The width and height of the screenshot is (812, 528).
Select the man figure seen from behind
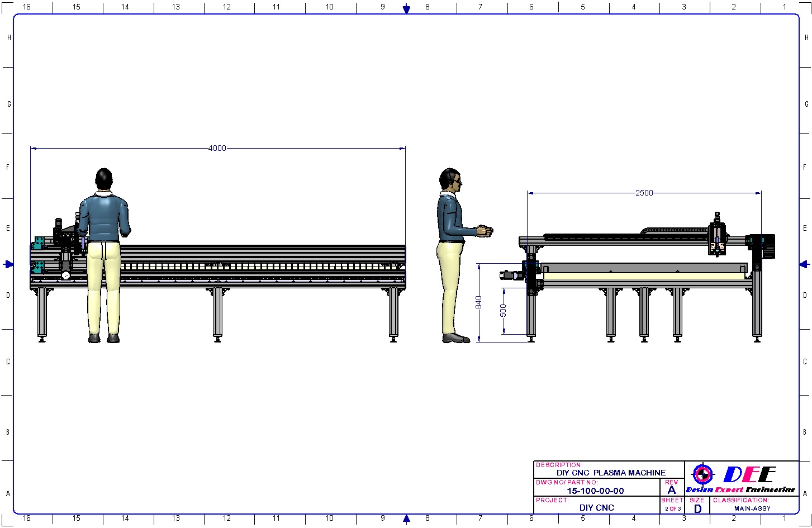point(105,255)
